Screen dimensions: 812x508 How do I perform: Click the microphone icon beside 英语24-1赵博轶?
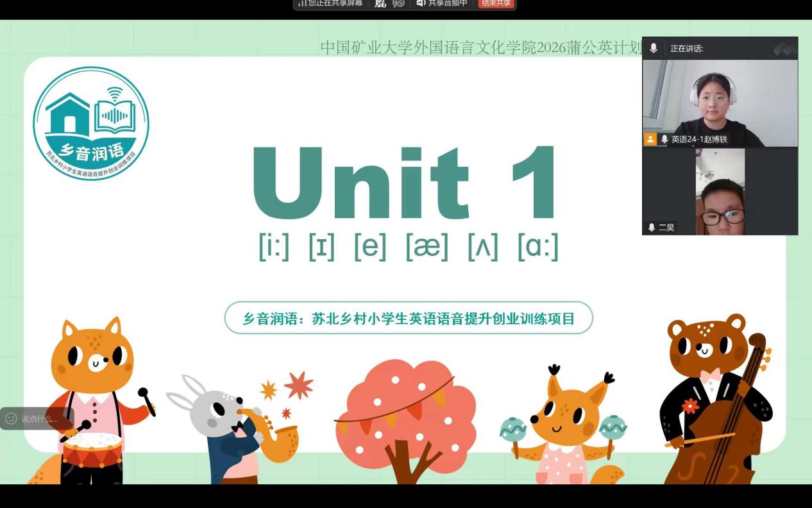point(664,139)
